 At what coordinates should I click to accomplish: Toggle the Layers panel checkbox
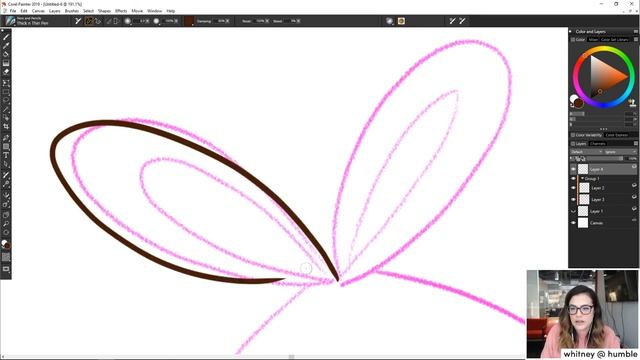pos(573,144)
